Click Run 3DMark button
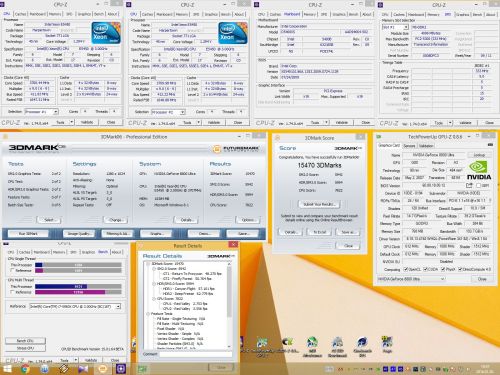Screen dimensions: 500x375 pyautogui.click(x=28, y=234)
